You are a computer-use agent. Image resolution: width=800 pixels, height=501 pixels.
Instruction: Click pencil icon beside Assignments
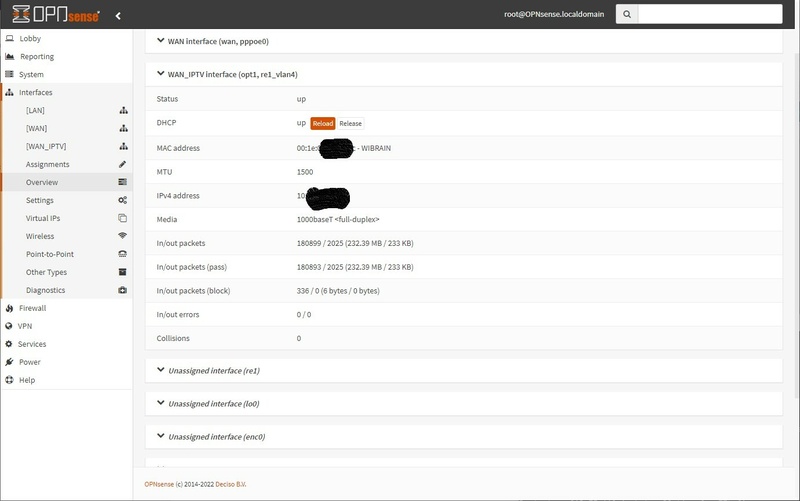[x=122, y=164]
